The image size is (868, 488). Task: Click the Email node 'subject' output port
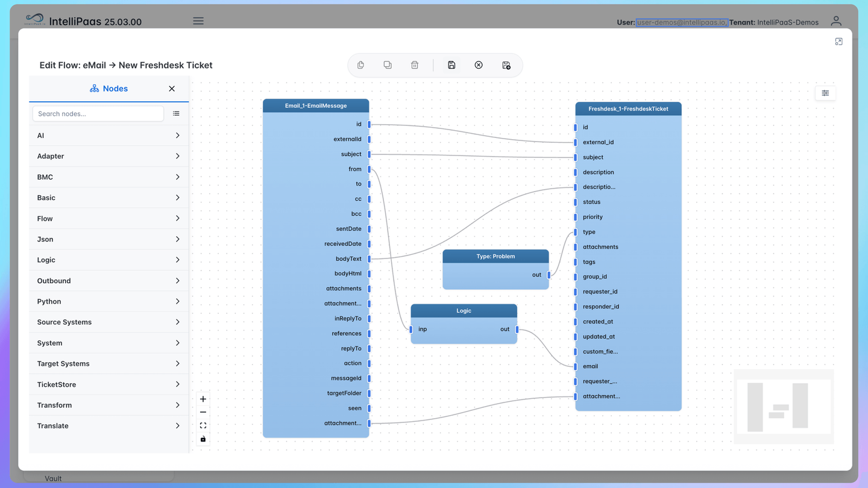[369, 154]
